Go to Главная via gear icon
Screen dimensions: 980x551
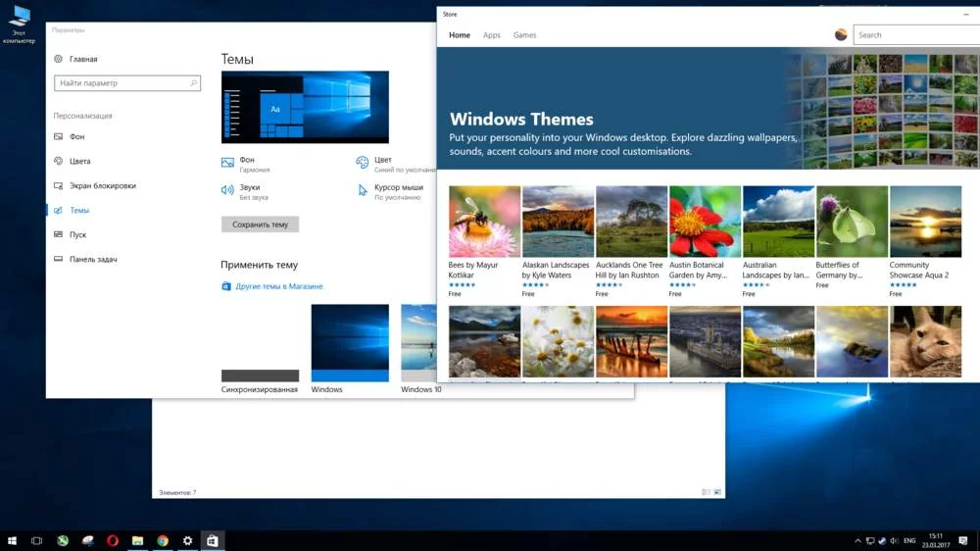pos(59,59)
